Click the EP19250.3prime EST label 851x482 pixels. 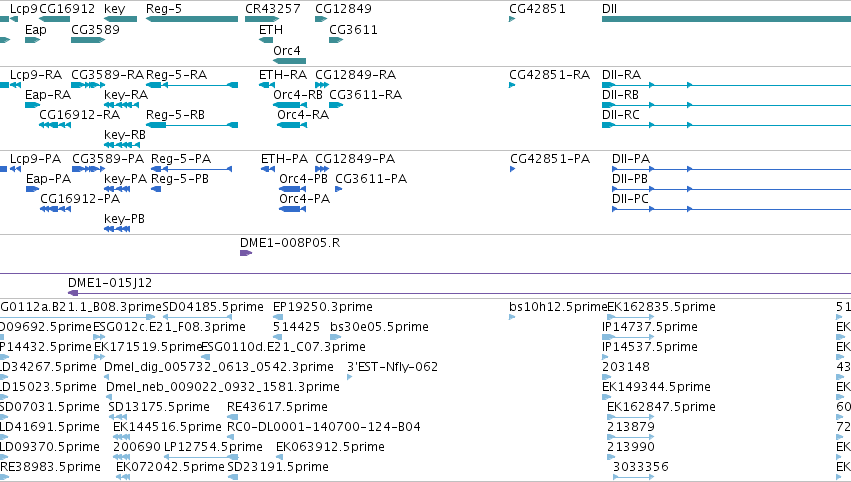[x=322, y=307]
